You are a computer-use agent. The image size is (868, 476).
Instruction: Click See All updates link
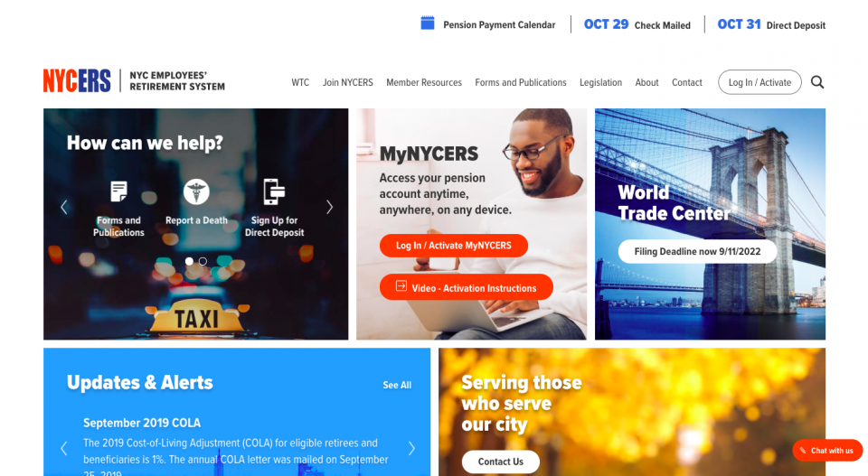click(397, 386)
